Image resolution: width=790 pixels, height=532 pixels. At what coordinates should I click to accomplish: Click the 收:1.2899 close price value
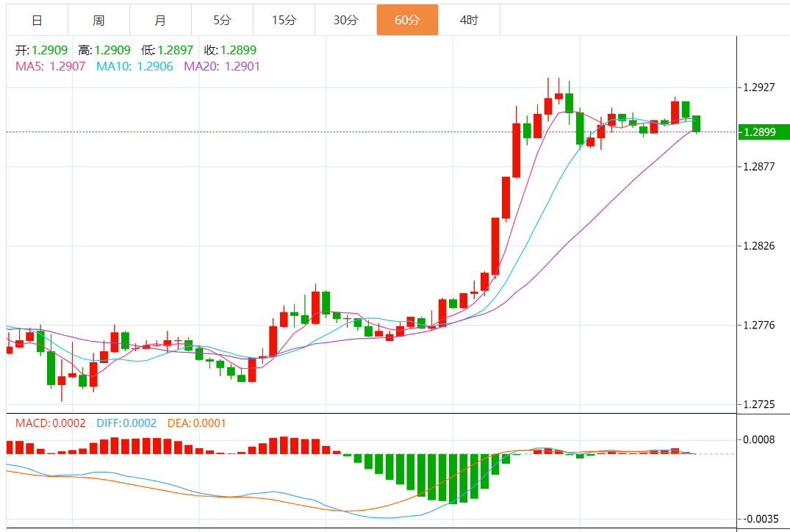(x=230, y=51)
